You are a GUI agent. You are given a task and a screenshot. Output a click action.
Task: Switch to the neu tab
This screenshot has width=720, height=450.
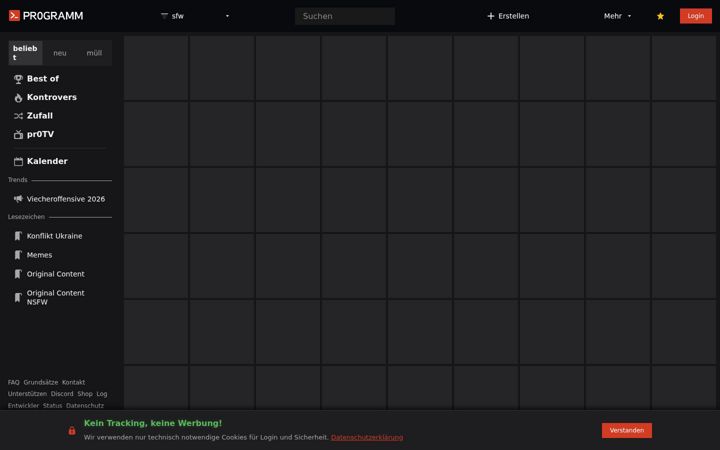click(x=60, y=53)
